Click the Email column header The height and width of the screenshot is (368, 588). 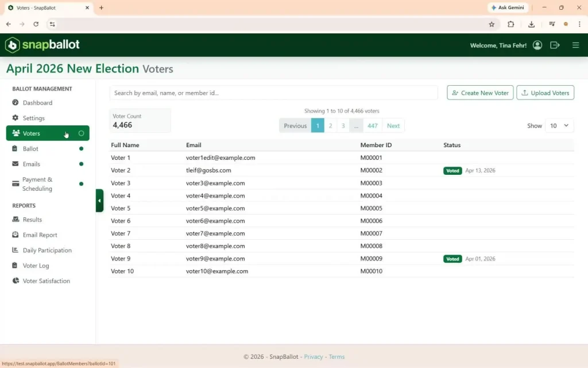194,145
